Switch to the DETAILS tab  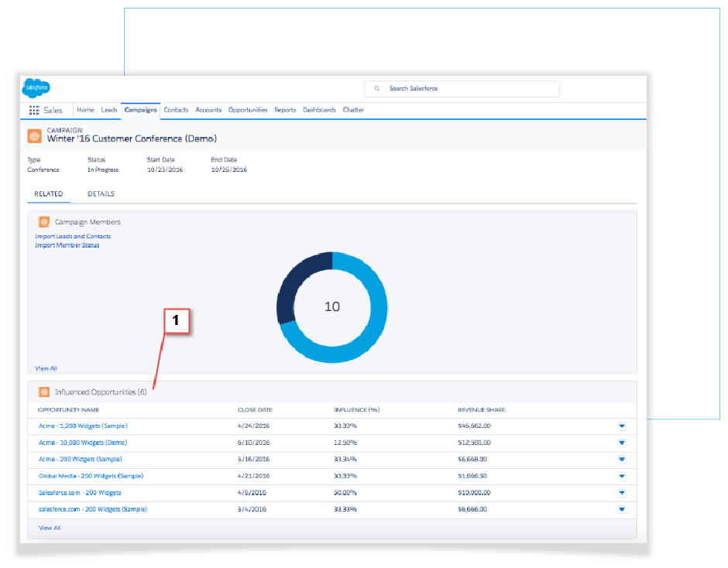(x=101, y=194)
